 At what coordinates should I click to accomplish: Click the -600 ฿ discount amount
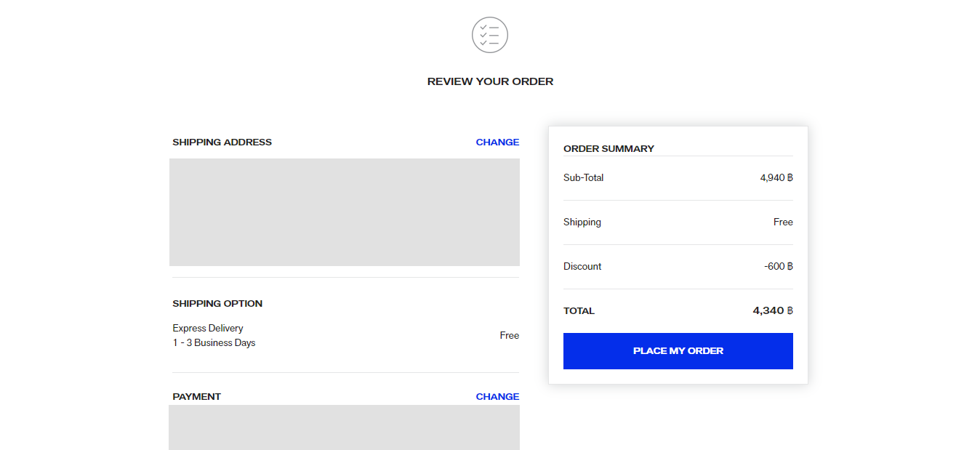coord(778,267)
